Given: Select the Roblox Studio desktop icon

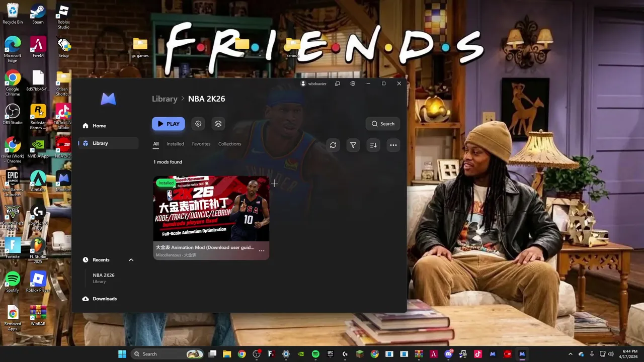Looking at the screenshot, I should click(x=63, y=16).
